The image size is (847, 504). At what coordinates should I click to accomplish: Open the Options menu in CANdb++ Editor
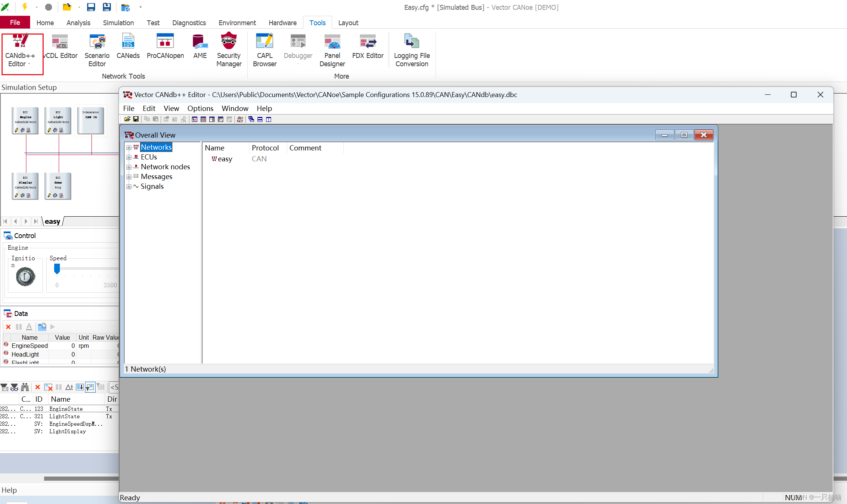click(x=200, y=108)
